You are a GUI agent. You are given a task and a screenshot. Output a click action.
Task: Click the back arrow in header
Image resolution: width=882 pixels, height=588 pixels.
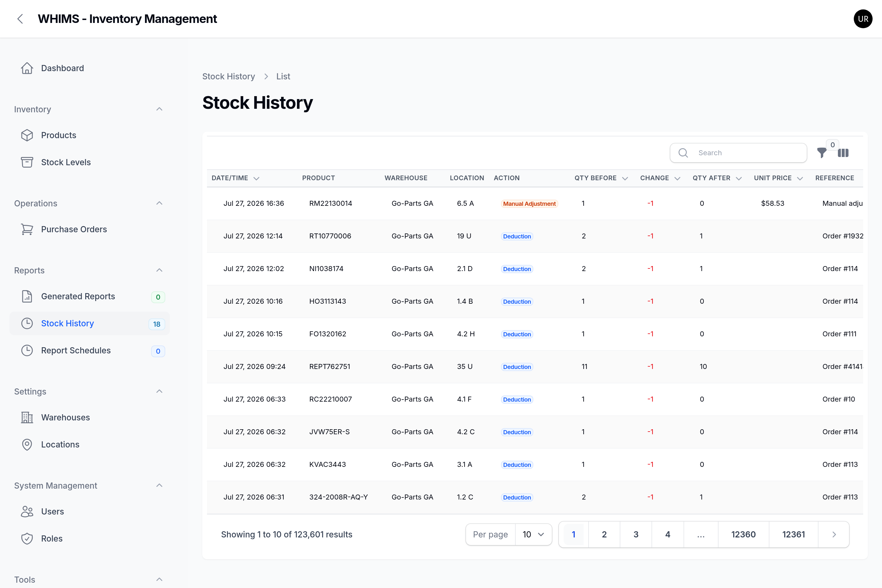20,19
